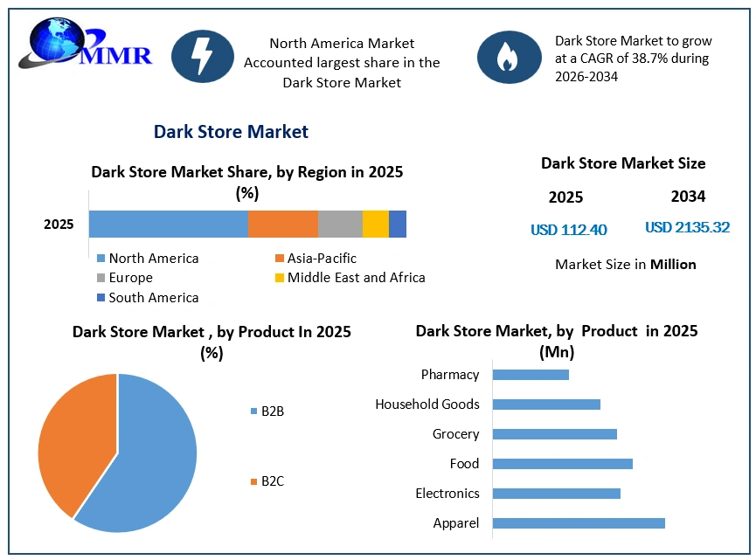Click the 'Electronics' axis label

click(x=447, y=494)
